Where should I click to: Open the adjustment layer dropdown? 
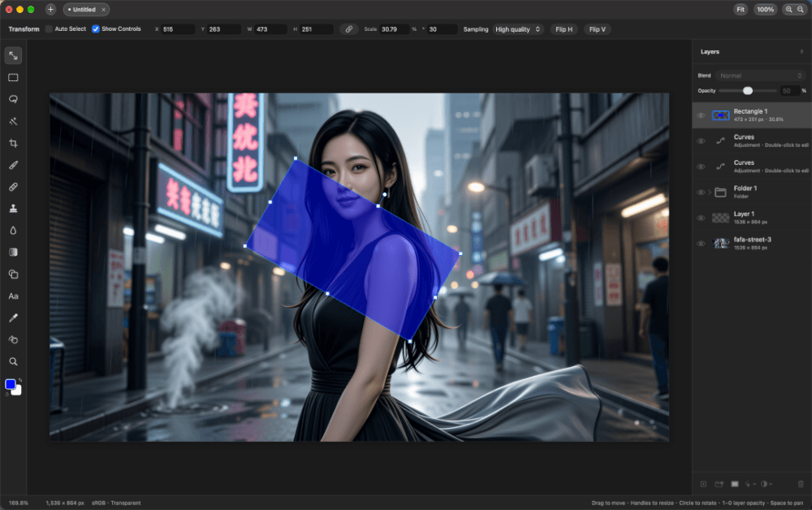[767, 484]
